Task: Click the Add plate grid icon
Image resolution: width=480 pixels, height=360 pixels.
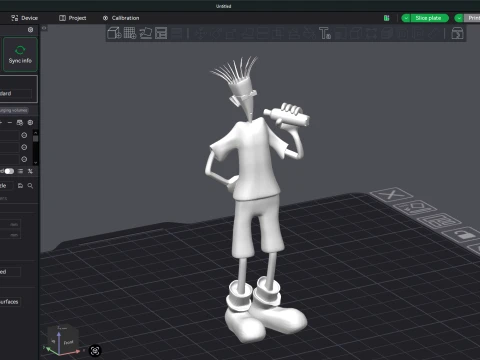Action: [130, 33]
